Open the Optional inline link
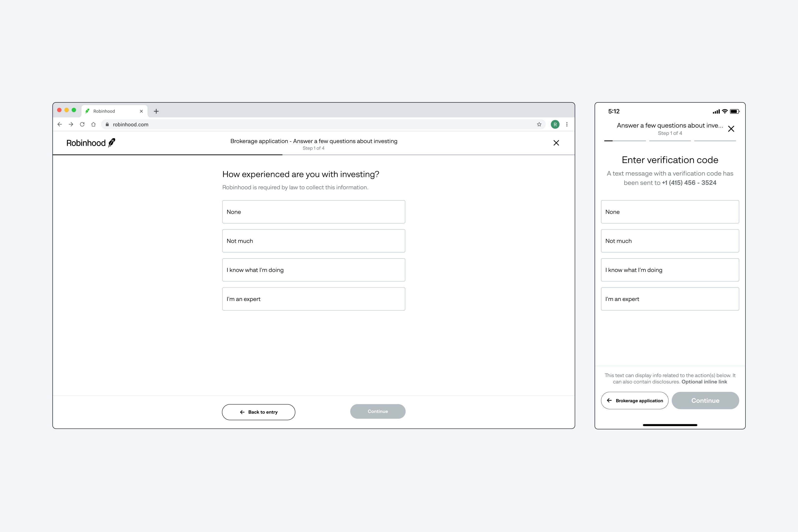The height and width of the screenshot is (532, 798). (704, 382)
